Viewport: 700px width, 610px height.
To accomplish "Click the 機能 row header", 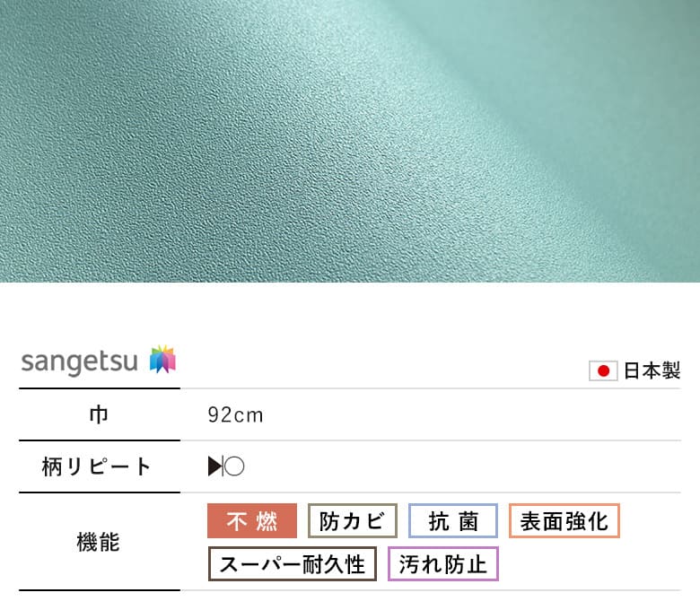I will click(x=98, y=542).
